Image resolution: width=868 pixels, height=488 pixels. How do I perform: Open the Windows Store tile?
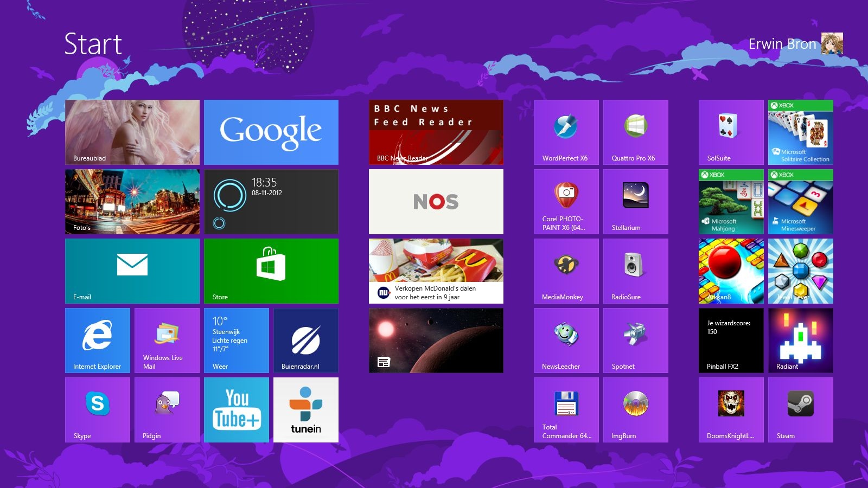pyautogui.click(x=271, y=271)
